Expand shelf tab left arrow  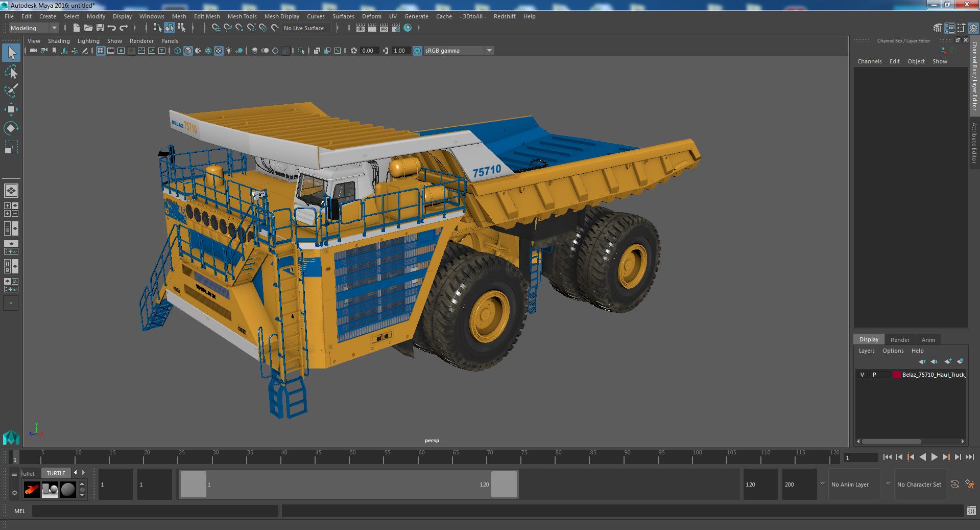(x=76, y=473)
